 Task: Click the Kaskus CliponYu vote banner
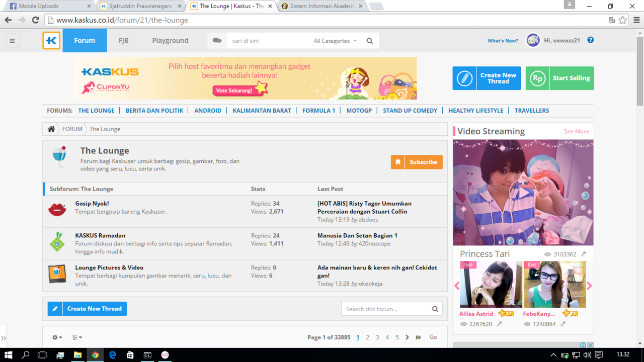click(x=245, y=78)
